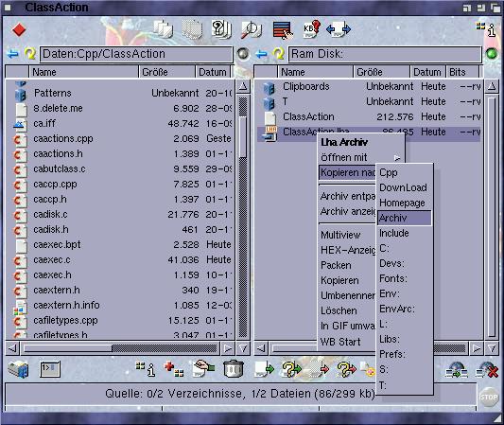Image resolution: width=504 pixels, height=425 pixels.
Task: Toggle the left panel gray source indicator
Action: 243,54
